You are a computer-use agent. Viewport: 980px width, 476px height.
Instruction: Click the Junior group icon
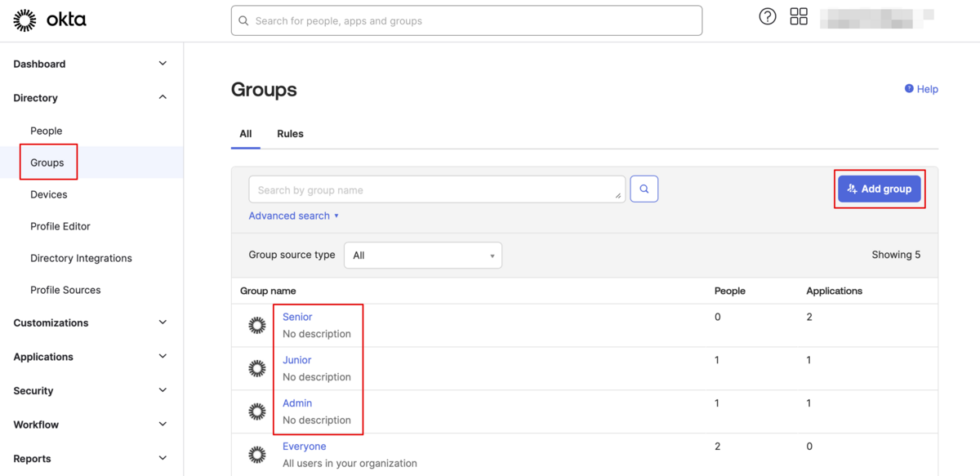tap(257, 368)
